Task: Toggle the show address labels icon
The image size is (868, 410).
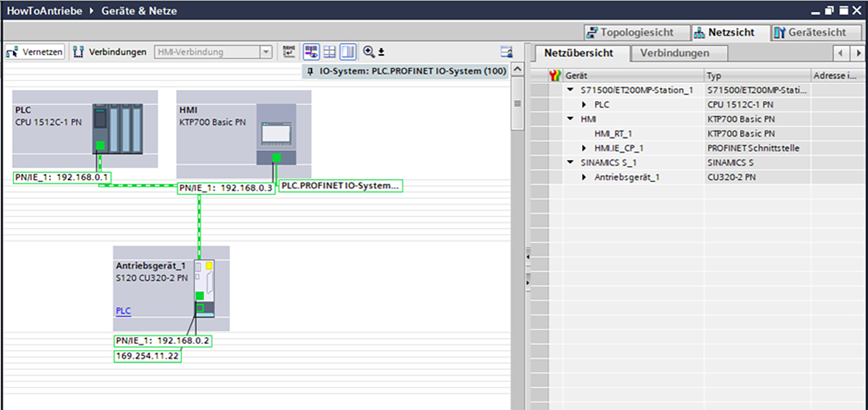Action: pyautogui.click(x=312, y=52)
